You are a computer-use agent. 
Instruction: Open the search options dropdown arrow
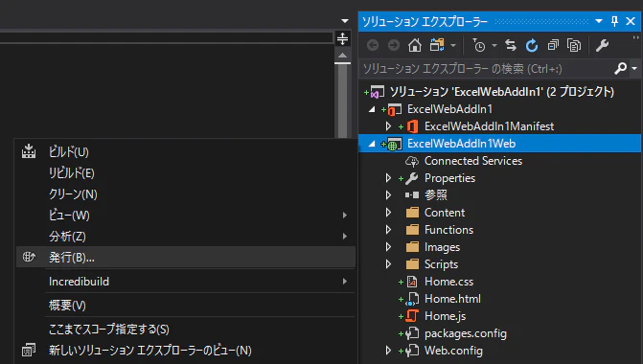pyautogui.click(x=634, y=68)
